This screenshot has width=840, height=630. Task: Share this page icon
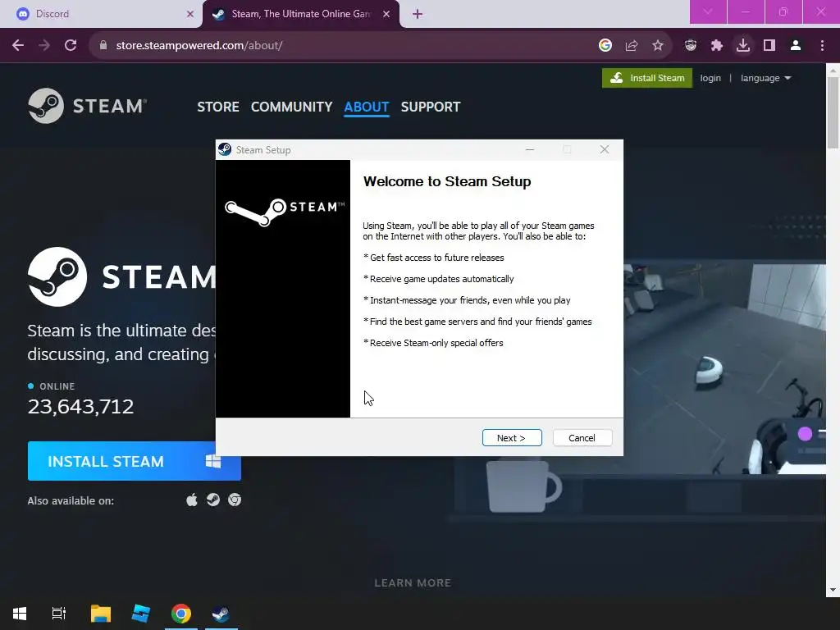coord(632,46)
